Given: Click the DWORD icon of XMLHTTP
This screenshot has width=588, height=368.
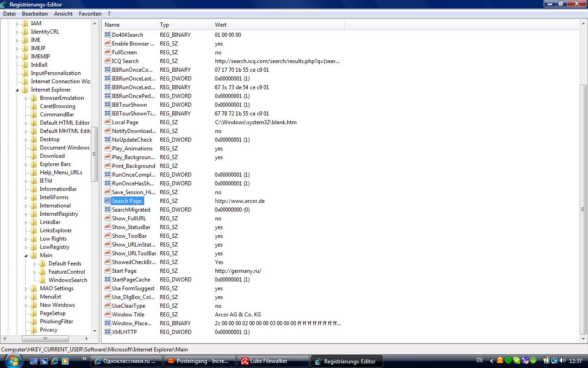Looking at the screenshot, I should [x=107, y=332].
